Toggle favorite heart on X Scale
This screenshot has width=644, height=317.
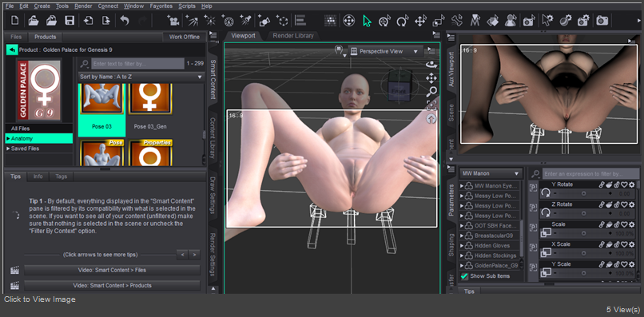point(624,244)
